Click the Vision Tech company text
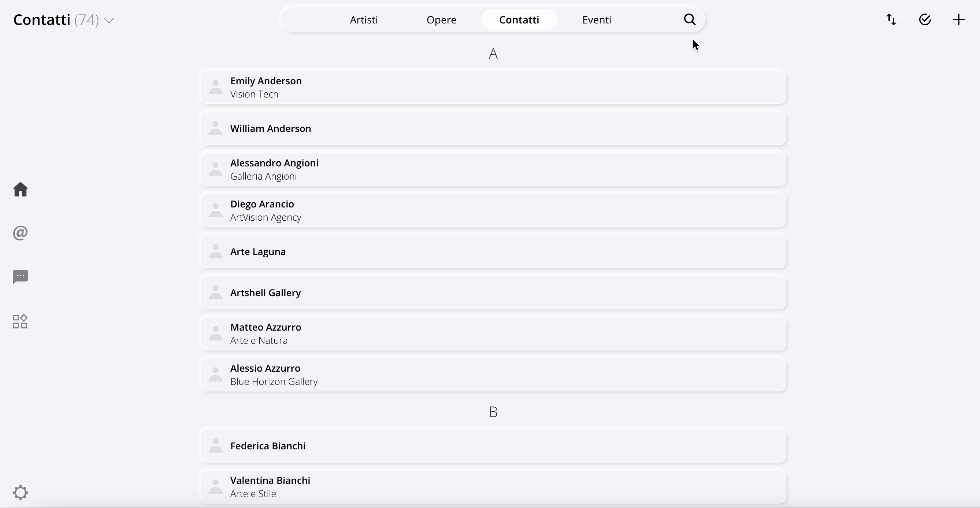Image resolution: width=980 pixels, height=508 pixels. point(254,94)
